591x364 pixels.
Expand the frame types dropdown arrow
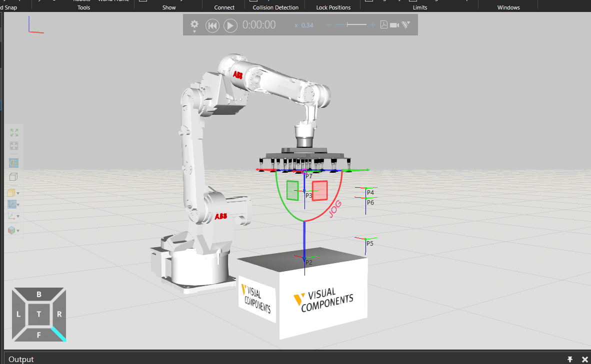click(17, 205)
